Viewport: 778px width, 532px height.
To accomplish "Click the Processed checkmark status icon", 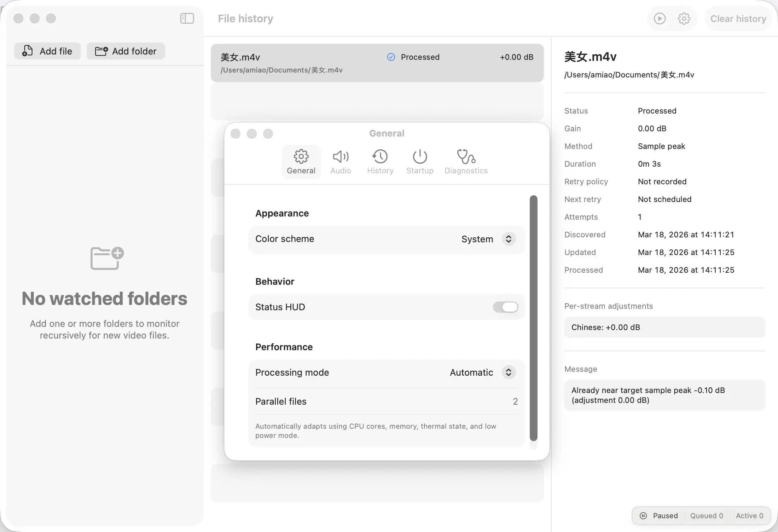I will coord(391,57).
